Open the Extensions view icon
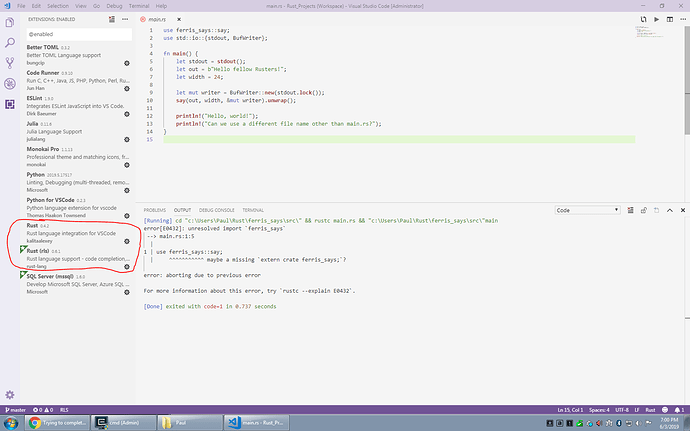 (10, 104)
